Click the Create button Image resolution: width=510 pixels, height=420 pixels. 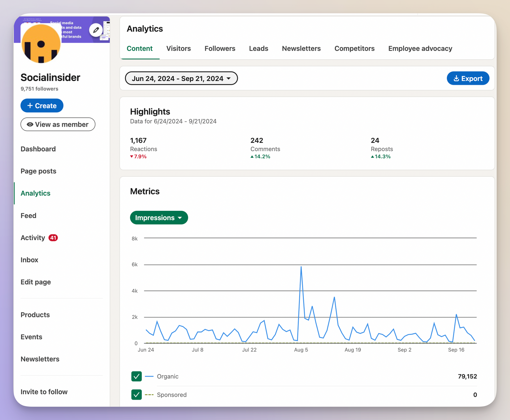click(x=42, y=106)
